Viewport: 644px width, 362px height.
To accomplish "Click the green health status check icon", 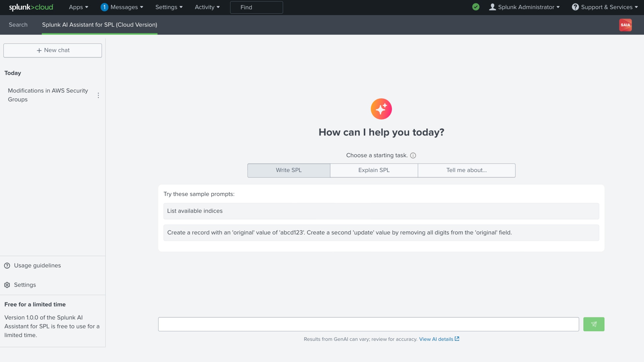I will (x=476, y=7).
